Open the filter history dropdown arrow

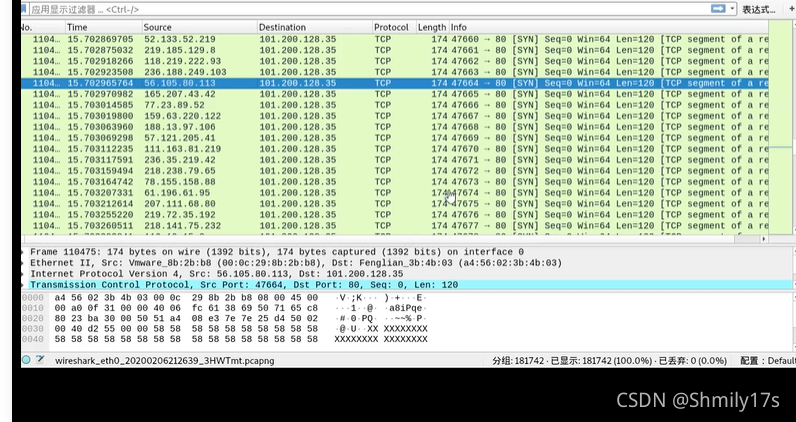(732, 9)
